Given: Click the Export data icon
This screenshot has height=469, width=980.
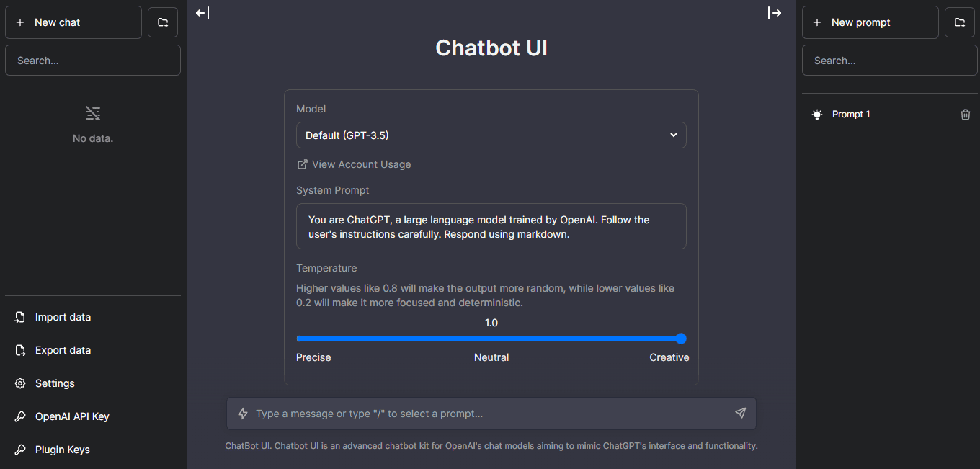Looking at the screenshot, I should pyautogui.click(x=20, y=350).
